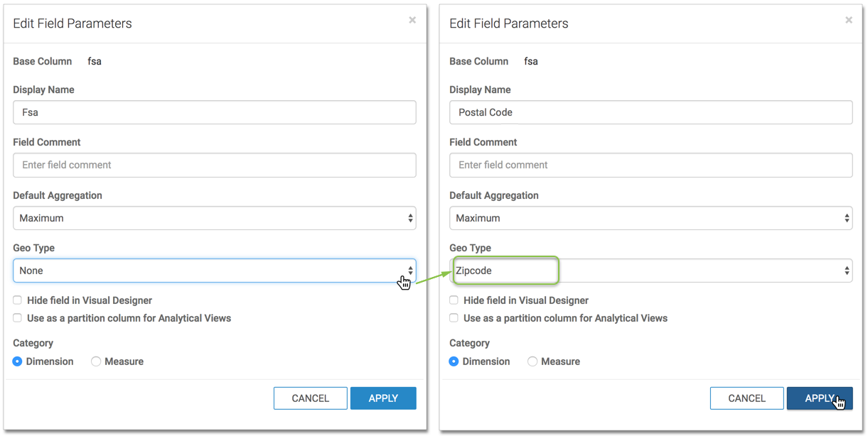The height and width of the screenshot is (441, 868).
Task: Click the Display Name field containing Fsa
Action: [214, 112]
